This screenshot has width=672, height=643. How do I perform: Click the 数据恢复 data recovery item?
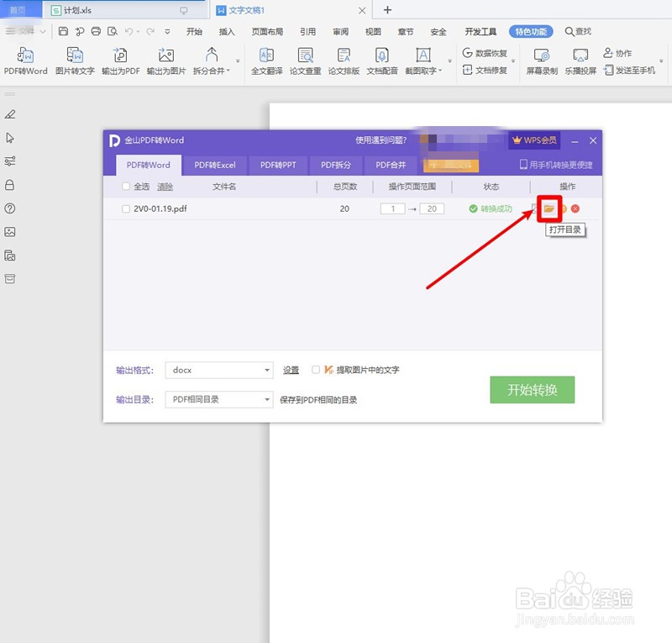(x=485, y=53)
